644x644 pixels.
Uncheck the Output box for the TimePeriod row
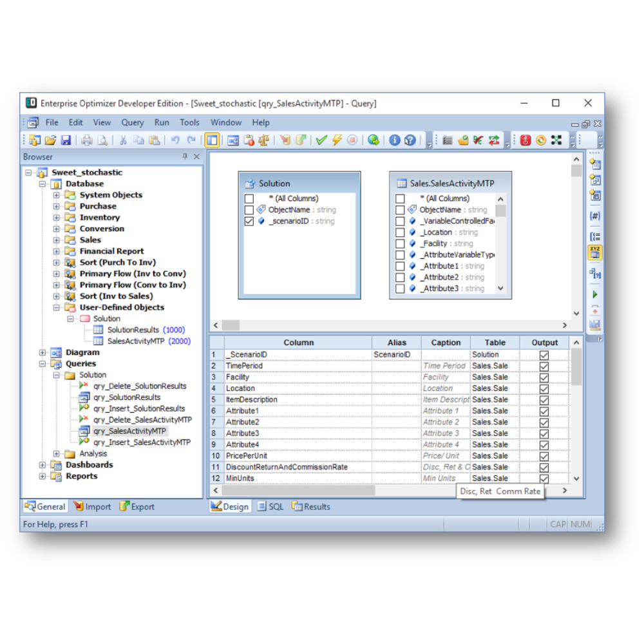click(544, 366)
